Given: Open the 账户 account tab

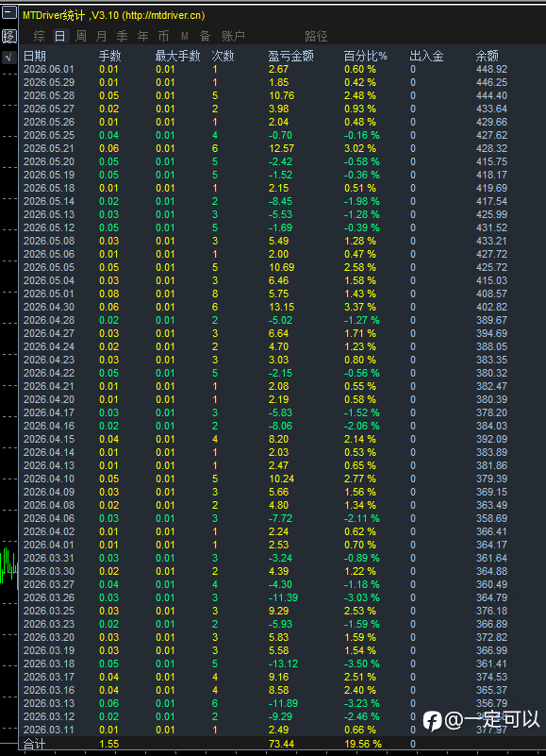Looking at the screenshot, I should (233, 36).
